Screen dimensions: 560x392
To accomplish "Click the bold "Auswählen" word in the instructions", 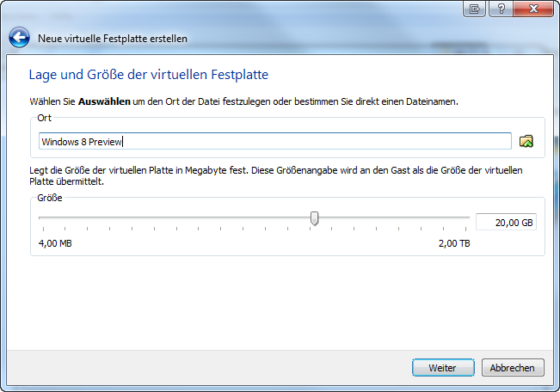I will [x=104, y=101].
